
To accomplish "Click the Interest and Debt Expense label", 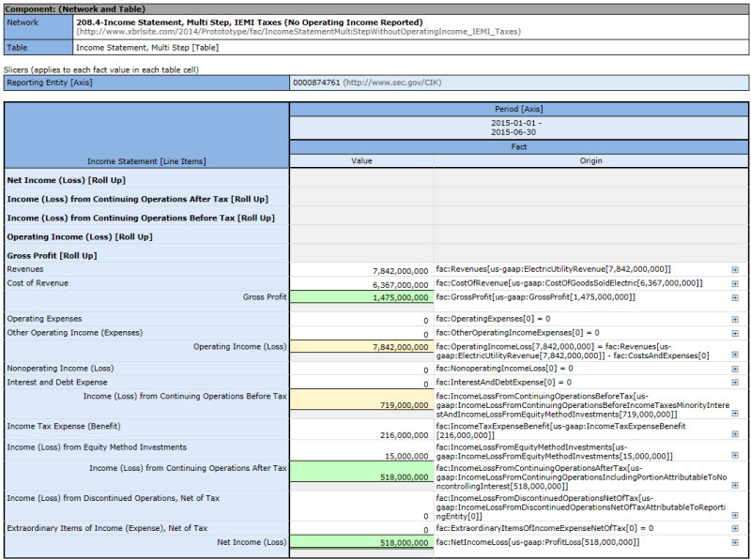I will tap(57, 382).
